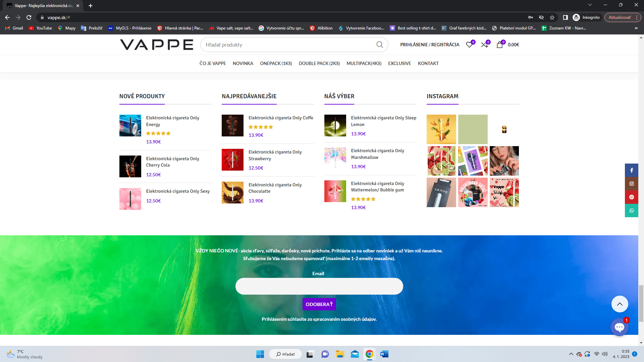Open the DOUBLE PACK (2KS) menu item
The image size is (644, 362).
tap(319, 63)
